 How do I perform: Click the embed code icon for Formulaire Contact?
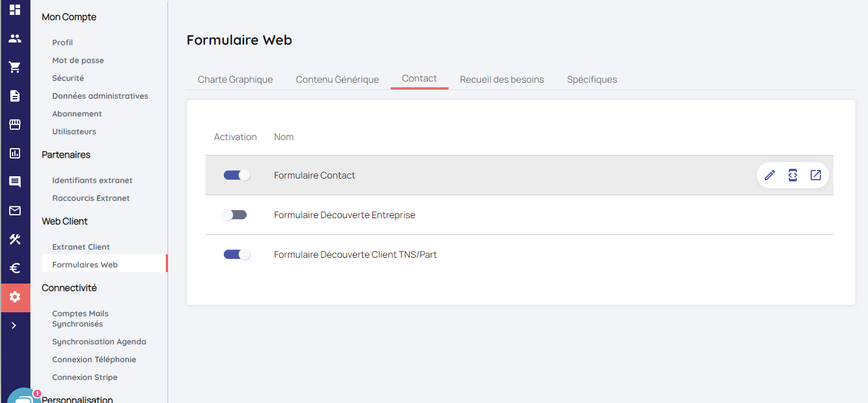793,175
